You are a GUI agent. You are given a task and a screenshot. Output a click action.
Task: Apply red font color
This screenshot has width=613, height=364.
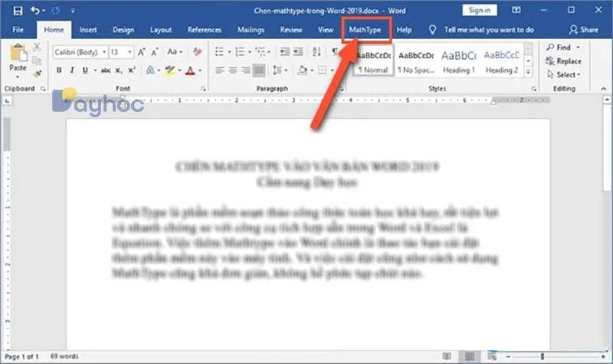click(x=190, y=71)
